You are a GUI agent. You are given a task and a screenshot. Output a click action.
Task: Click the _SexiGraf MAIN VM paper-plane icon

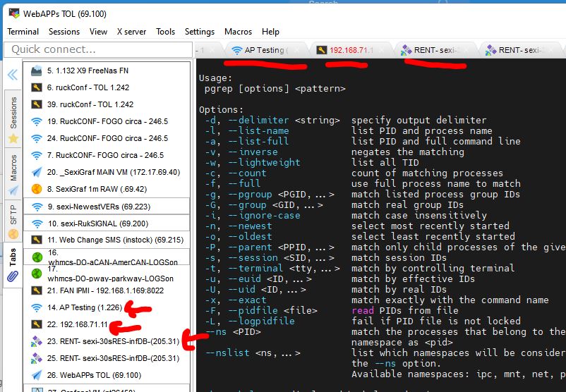(x=37, y=172)
